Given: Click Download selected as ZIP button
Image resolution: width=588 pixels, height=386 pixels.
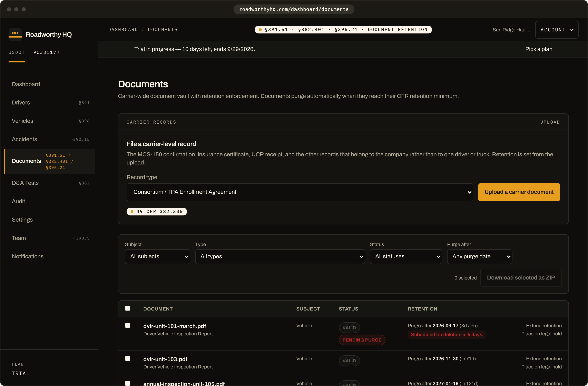Looking at the screenshot, I should pyautogui.click(x=521, y=278).
